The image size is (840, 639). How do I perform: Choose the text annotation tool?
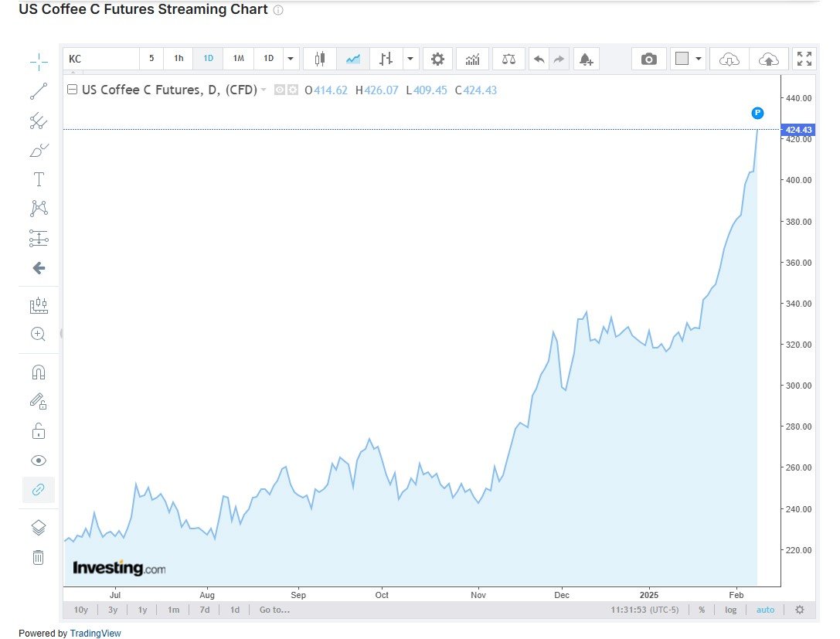pyautogui.click(x=38, y=179)
